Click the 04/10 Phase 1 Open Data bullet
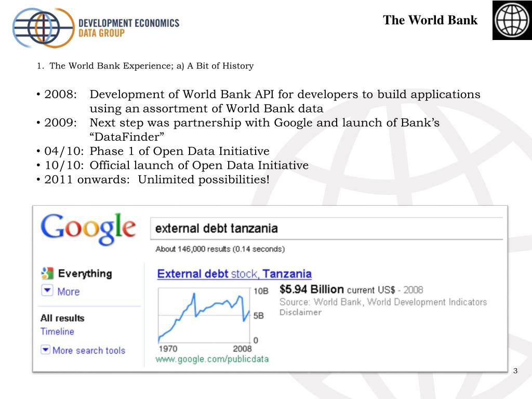Image resolution: width=532 pixels, height=399 pixels. point(153,151)
